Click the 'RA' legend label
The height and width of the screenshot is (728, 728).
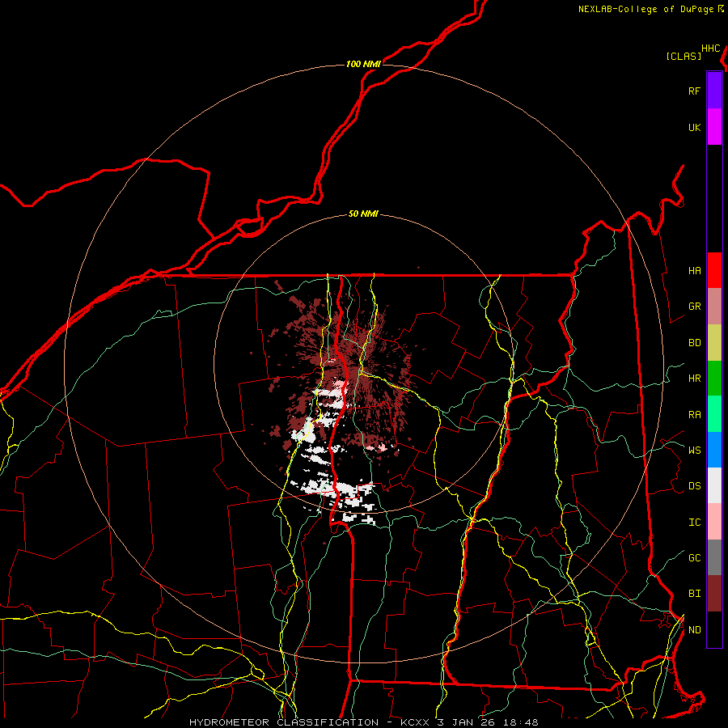pos(694,415)
